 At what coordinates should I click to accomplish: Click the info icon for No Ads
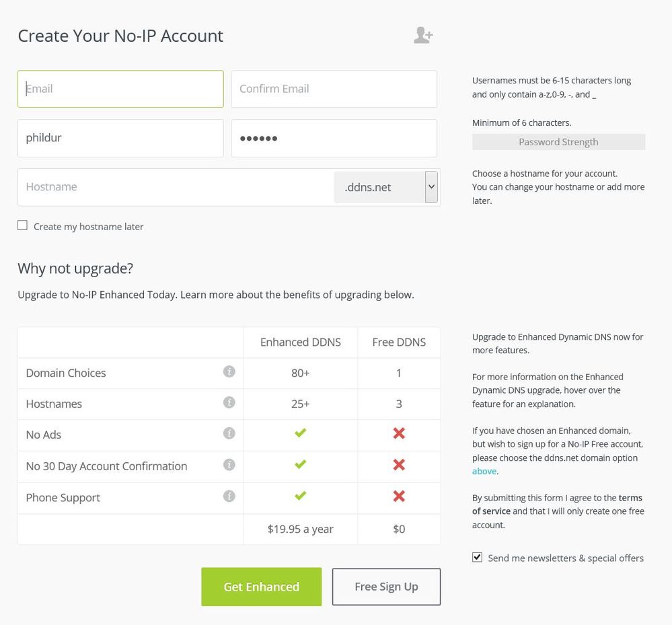(229, 433)
